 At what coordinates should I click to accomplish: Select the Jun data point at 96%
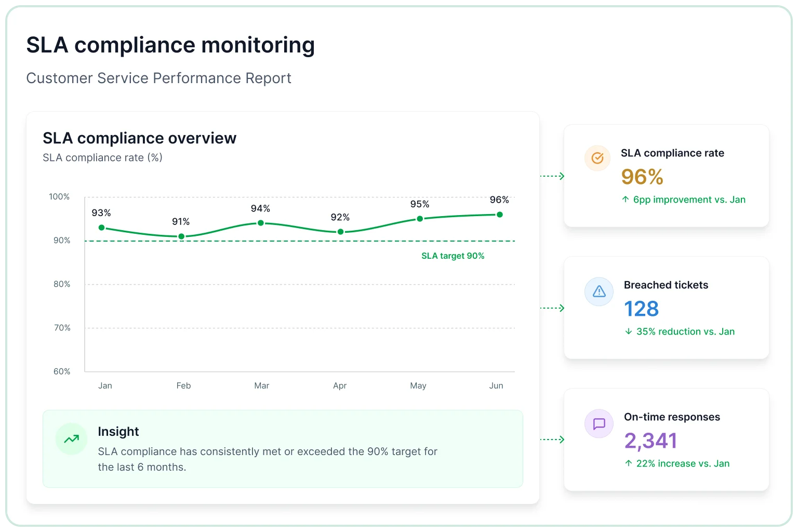tap(499, 215)
